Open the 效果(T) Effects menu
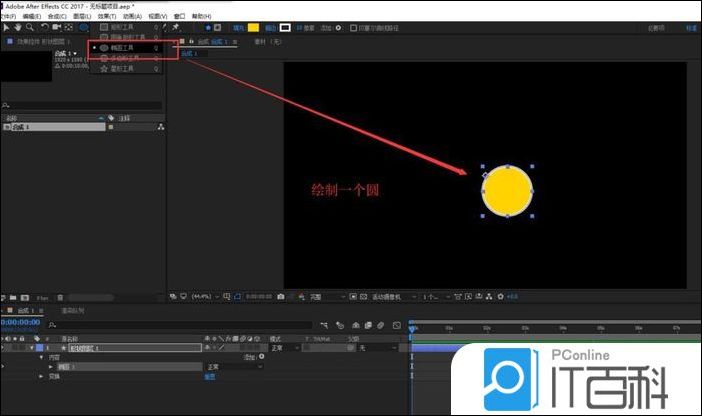Image resolution: width=702 pixels, height=416 pixels. pyautogui.click(x=105, y=16)
